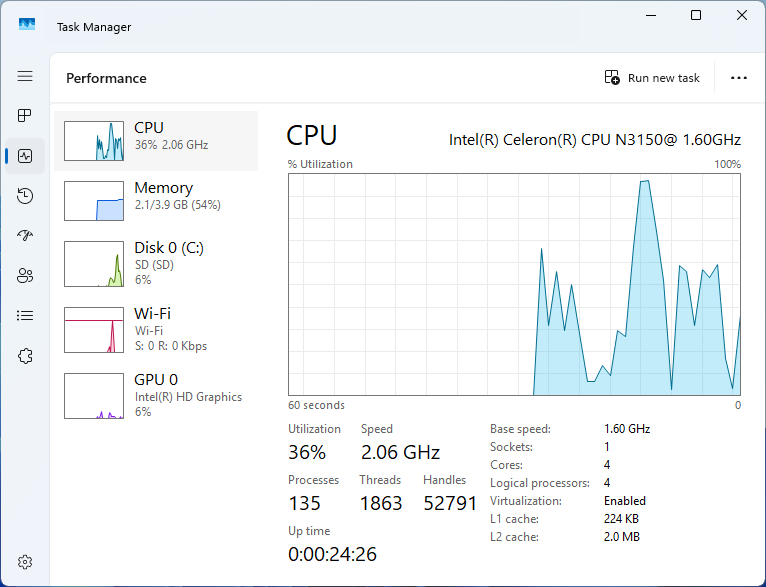Click the L2 cache 2.0 MB value
The height and width of the screenshot is (587, 766).
[x=621, y=537]
